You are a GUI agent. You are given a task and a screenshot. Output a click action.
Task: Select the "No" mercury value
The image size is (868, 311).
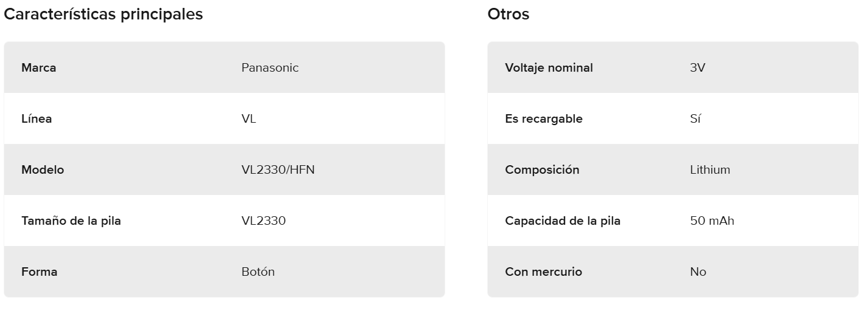(x=698, y=272)
